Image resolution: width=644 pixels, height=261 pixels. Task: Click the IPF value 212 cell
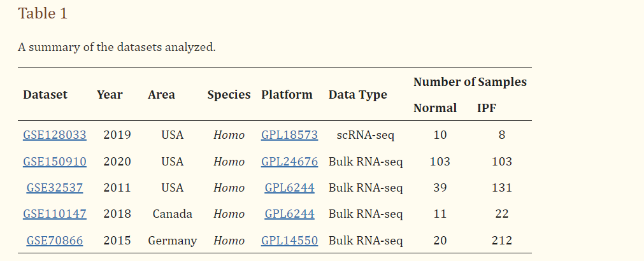502,240
